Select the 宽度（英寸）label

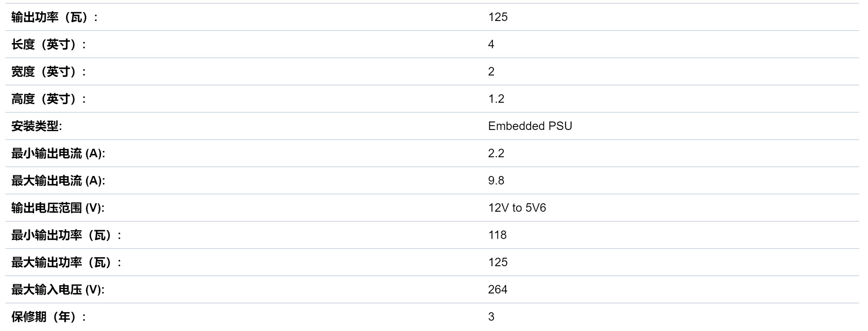tap(49, 71)
